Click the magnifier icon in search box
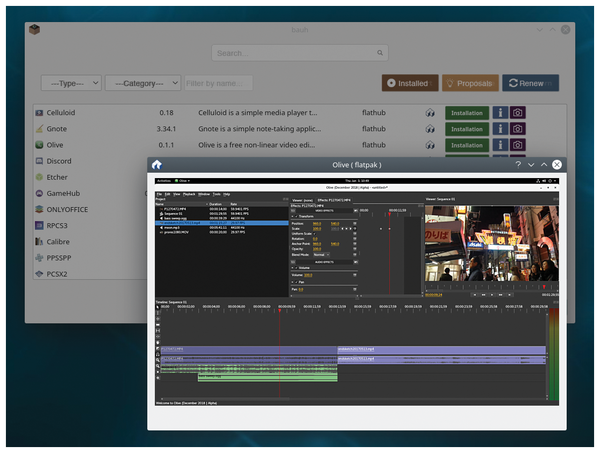Viewport: 600px width, 453px height. point(380,53)
